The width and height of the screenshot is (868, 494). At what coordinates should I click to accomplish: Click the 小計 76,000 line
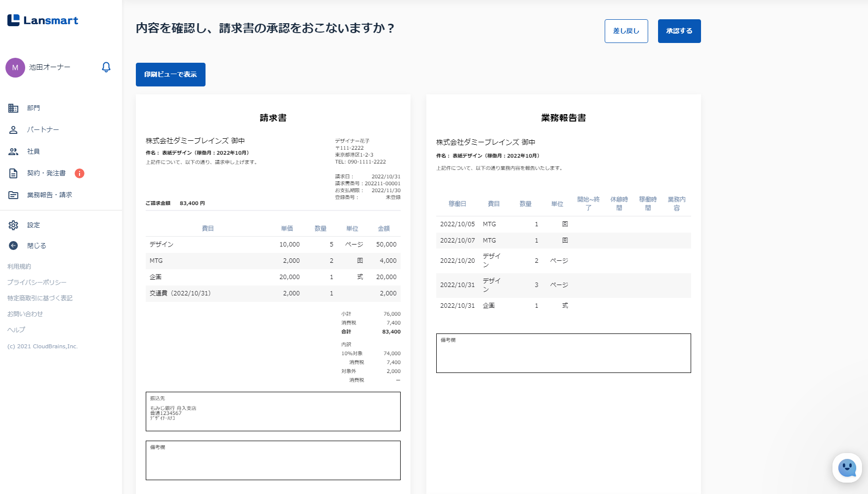coord(371,314)
